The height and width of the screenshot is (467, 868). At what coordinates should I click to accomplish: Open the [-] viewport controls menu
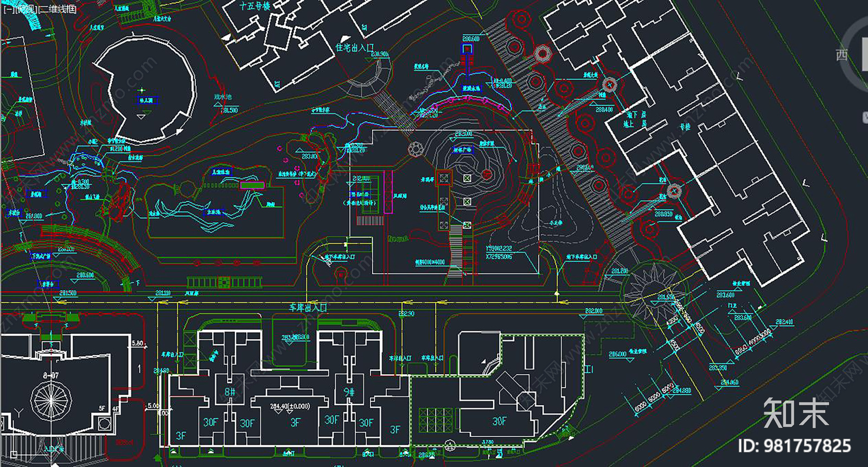[8, 9]
